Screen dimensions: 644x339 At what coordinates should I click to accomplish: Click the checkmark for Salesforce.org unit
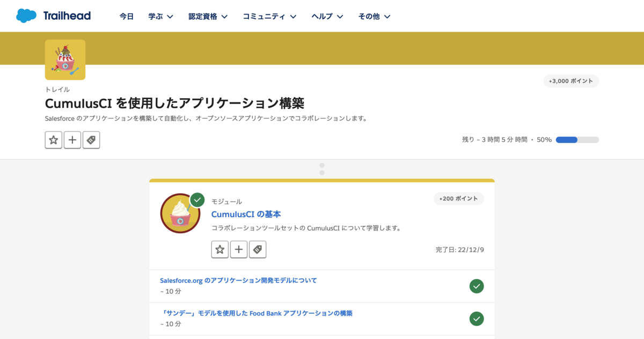click(477, 286)
